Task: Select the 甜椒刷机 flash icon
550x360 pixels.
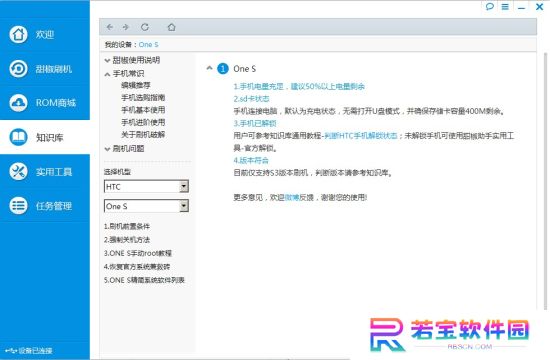Action: (x=18, y=68)
